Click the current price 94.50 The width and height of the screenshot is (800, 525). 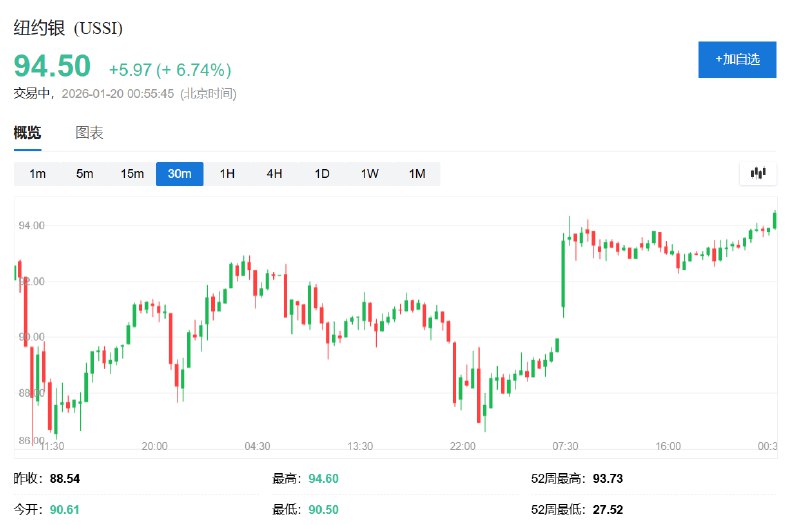click(x=52, y=66)
